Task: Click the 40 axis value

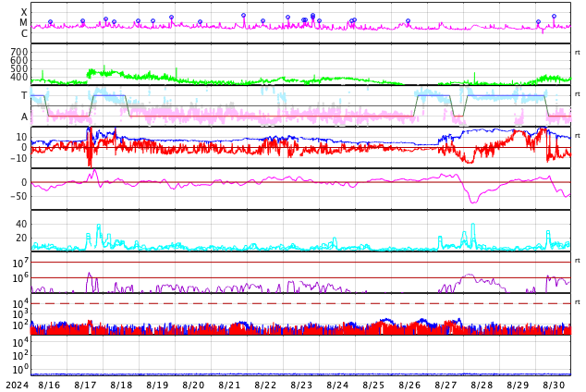Action: (21, 224)
